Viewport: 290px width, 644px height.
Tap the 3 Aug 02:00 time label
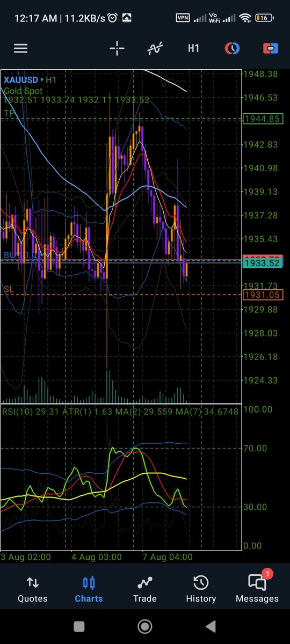26,557
